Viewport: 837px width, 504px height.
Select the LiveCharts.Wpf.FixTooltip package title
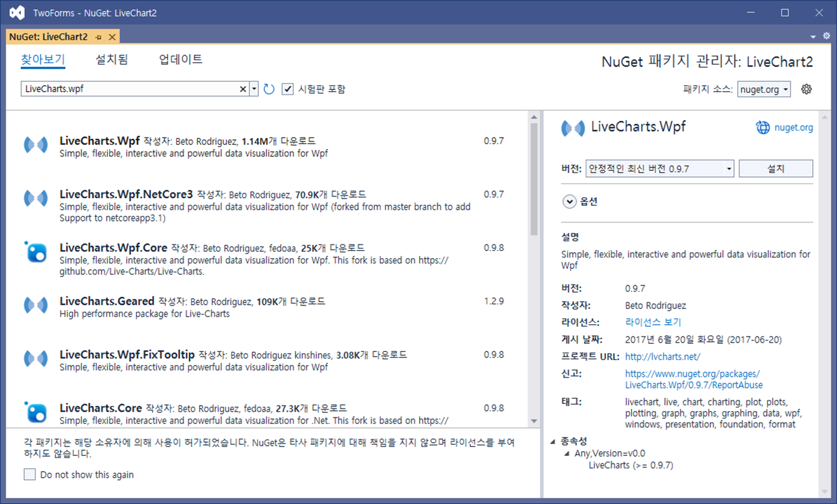127,354
